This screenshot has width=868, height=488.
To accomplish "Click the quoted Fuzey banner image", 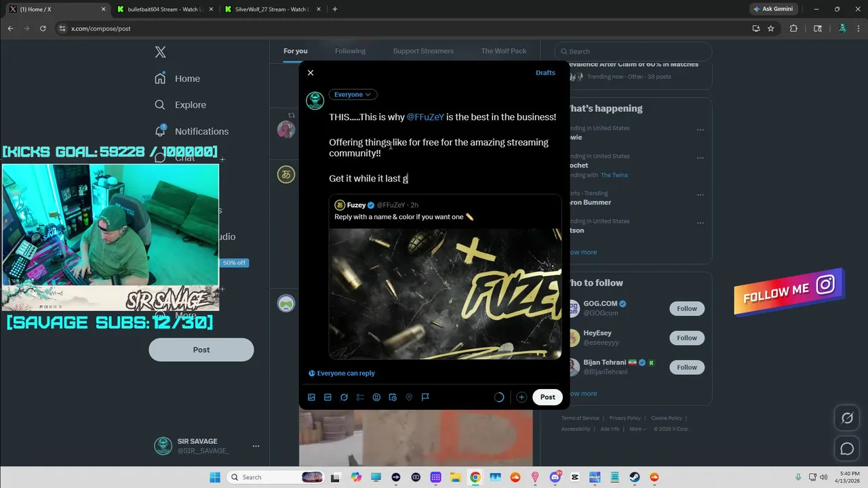I will point(446,293).
